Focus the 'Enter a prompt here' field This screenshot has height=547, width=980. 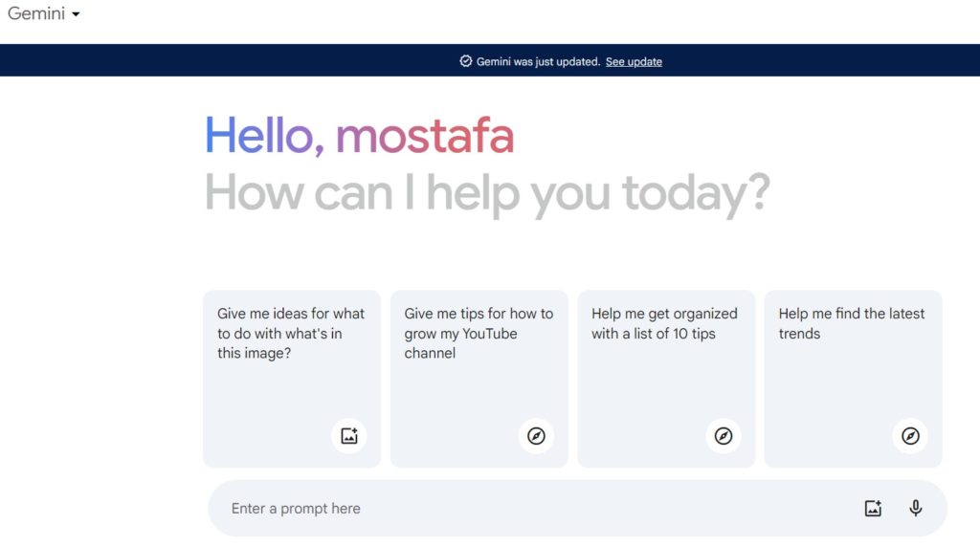pyautogui.click(x=526, y=509)
